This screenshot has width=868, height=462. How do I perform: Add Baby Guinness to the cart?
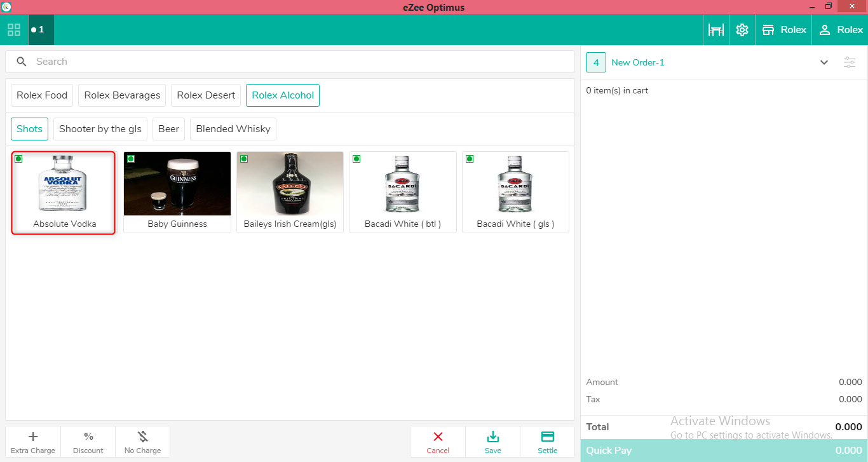click(x=177, y=193)
